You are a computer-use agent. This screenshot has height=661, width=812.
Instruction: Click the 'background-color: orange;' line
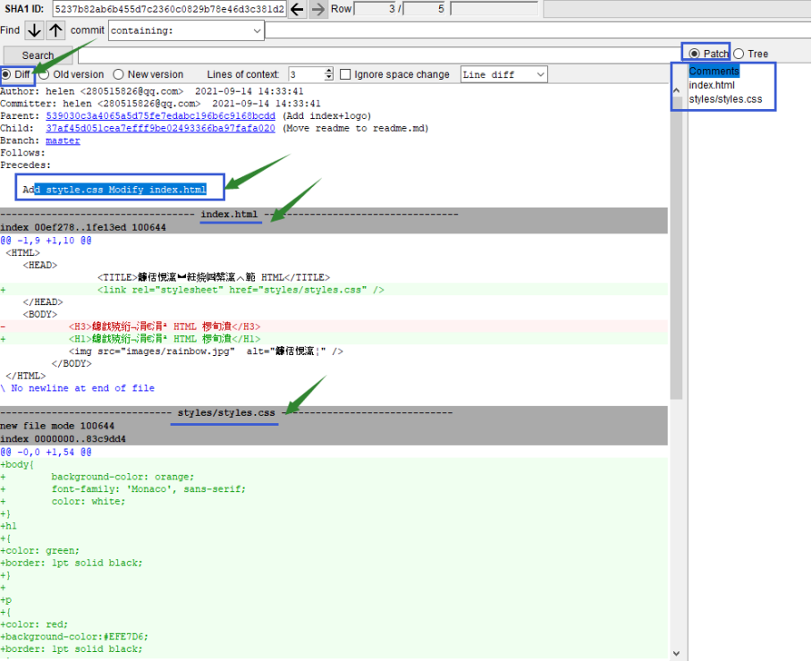click(x=123, y=477)
